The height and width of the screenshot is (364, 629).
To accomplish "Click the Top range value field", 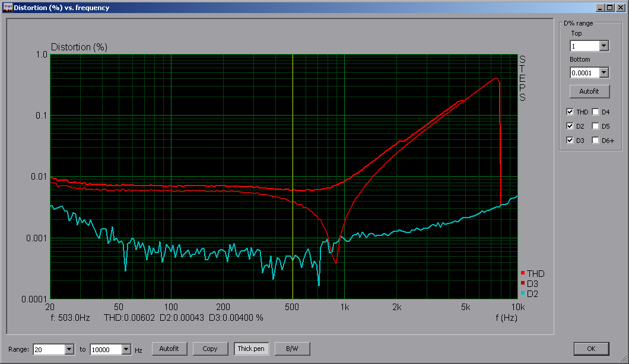I will point(584,46).
